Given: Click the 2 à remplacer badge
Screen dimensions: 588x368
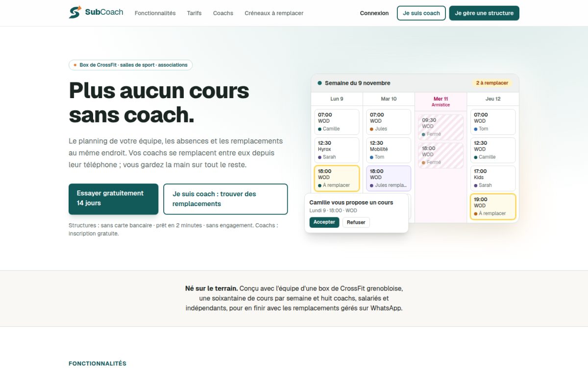Looking at the screenshot, I should [x=492, y=83].
